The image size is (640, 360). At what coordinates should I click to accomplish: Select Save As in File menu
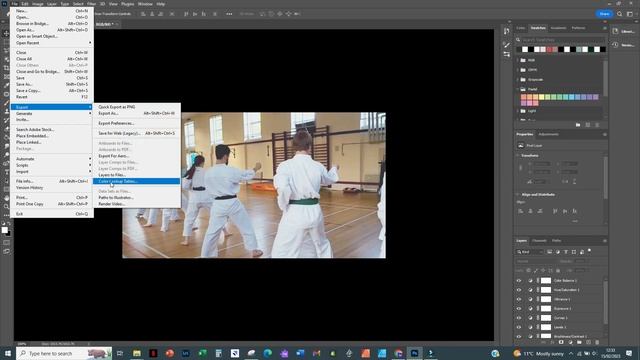coord(52,84)
